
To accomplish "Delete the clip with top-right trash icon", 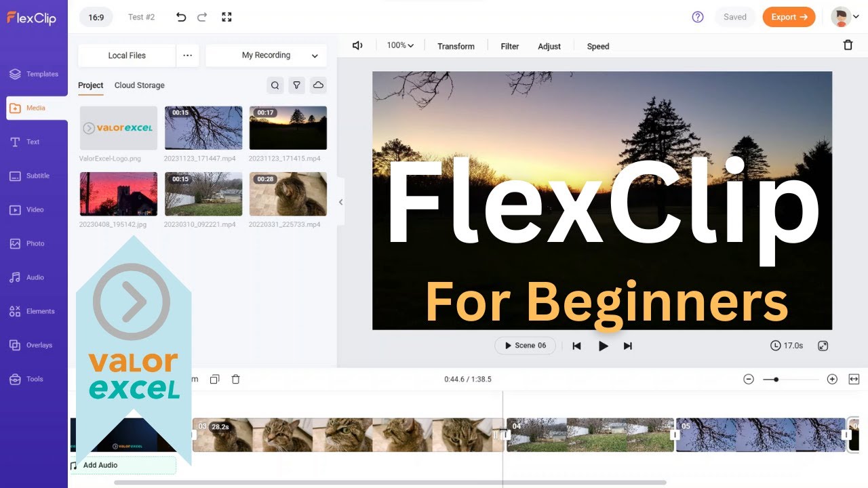I will pos(848,45).
